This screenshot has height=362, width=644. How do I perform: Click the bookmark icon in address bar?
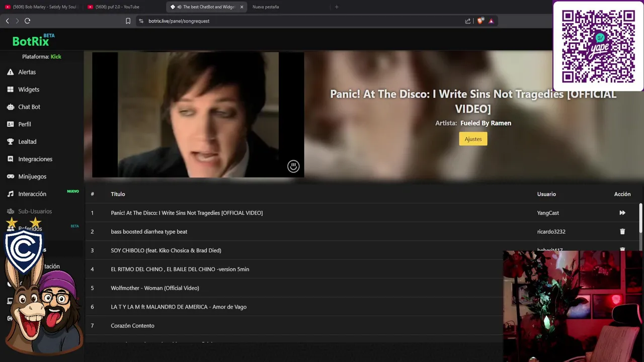tap(128, 21)
